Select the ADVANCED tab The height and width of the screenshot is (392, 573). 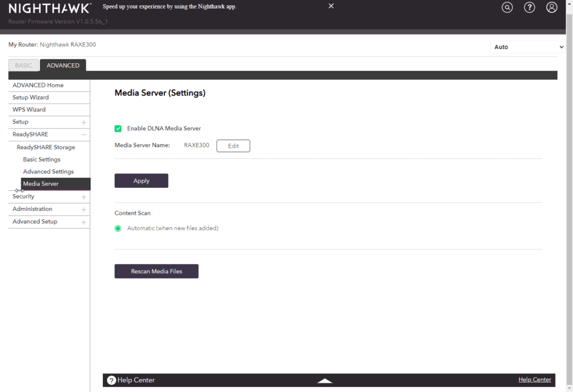pyautogui.click(x=63, y=65)
